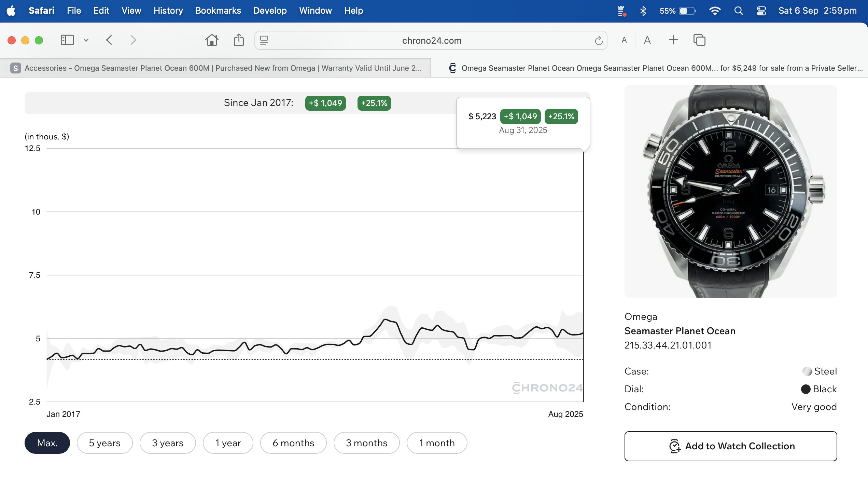The height and width of the screenshot is (490, 868).
Task: Reload the chrono24.com page
Action: (x=599, y=41)
